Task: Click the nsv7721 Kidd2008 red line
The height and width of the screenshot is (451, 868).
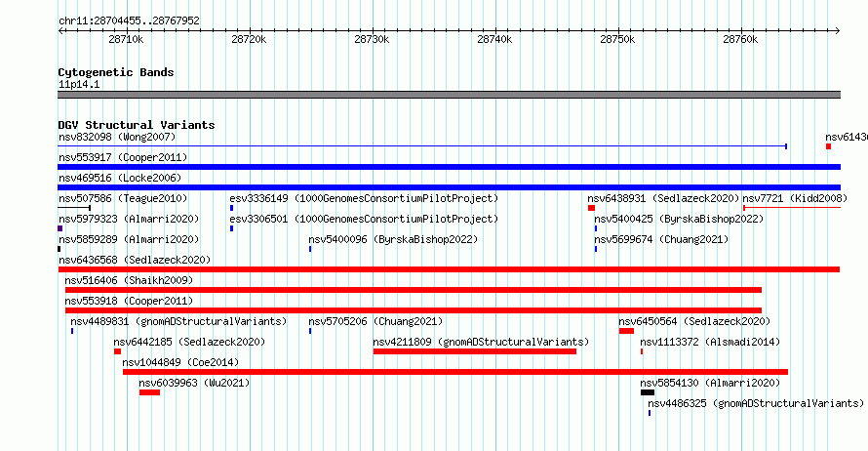Action: click(x=792, y=208)
